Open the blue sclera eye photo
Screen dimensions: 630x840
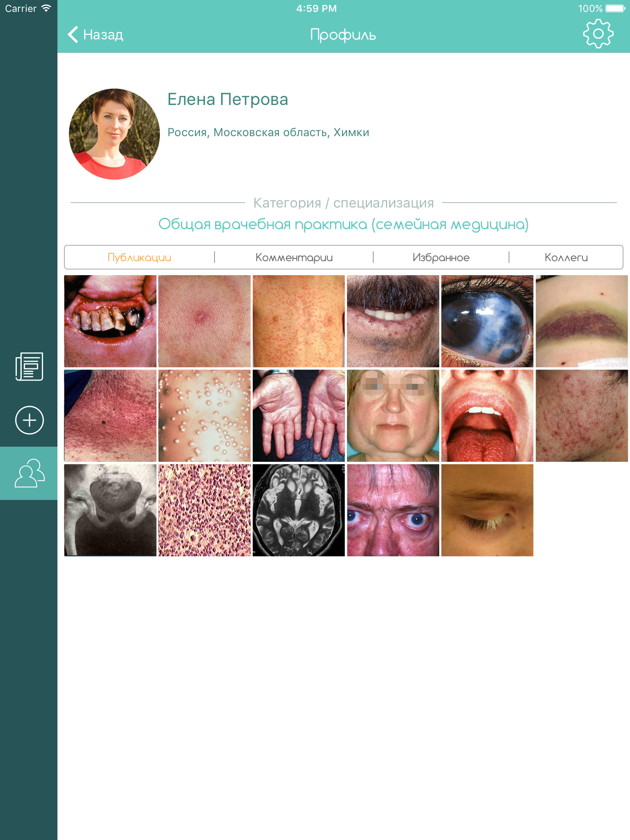pyautogui.click(x=487, y=321)
